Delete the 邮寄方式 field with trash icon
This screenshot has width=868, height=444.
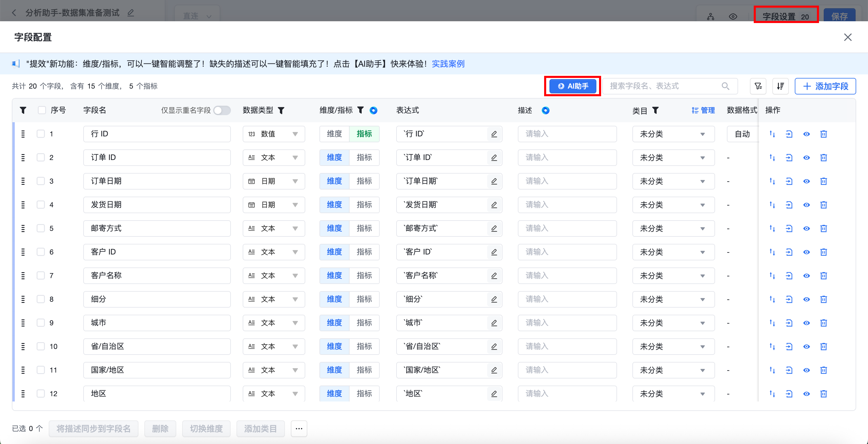pos(823,228)
